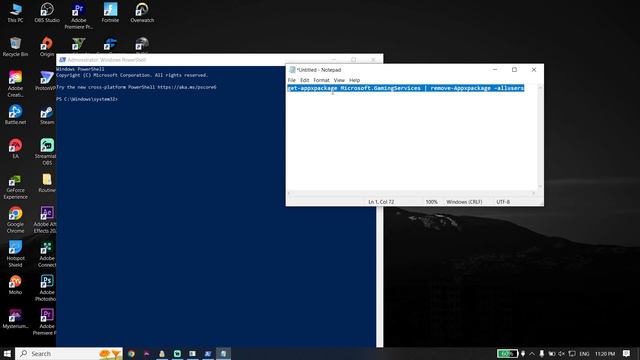Close the Notepad window
The height and width of the screenshot is (360, 640).
pos(534,70)
